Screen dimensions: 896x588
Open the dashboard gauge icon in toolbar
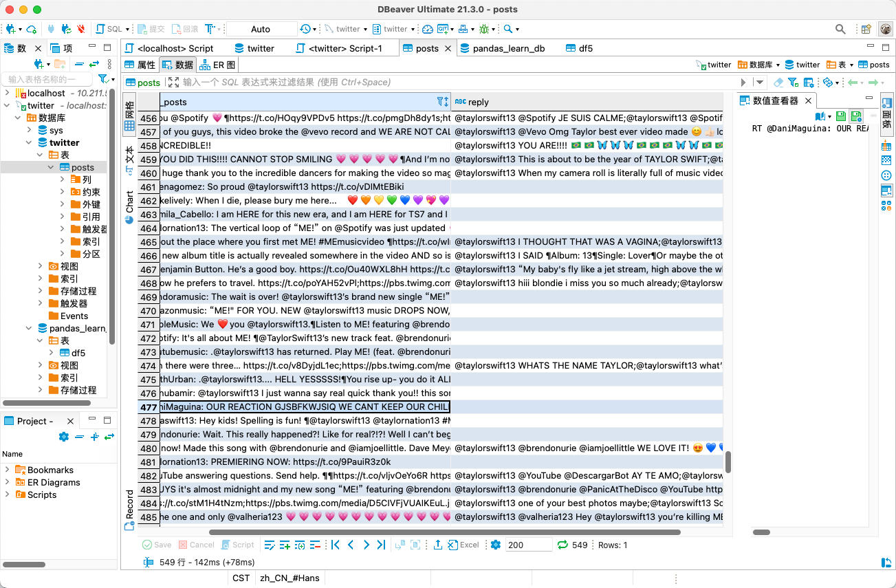[427, 29]
